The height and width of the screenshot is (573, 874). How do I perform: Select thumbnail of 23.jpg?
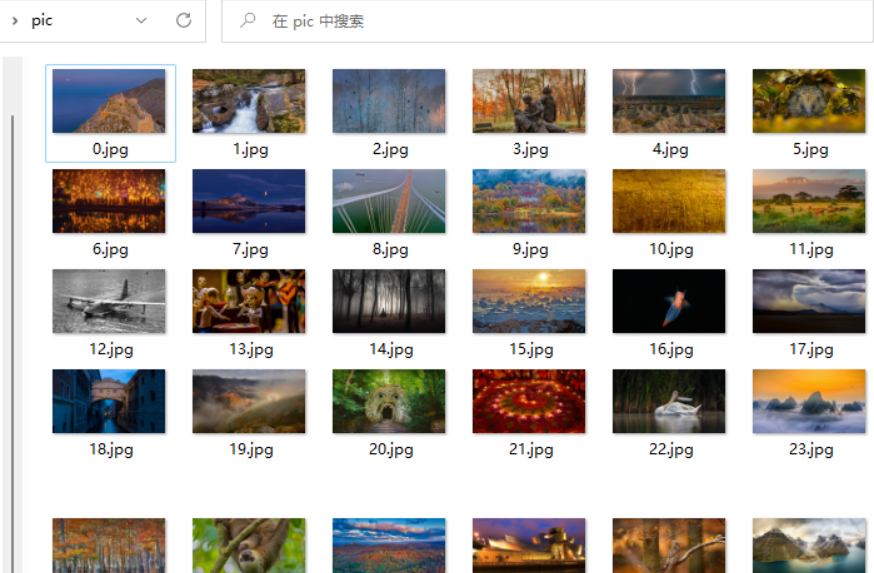(809, 401)
